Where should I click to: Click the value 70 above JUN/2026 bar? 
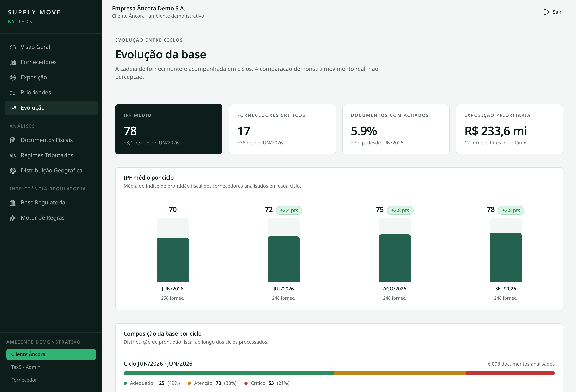pyautogui.click(x=173, y=210)
